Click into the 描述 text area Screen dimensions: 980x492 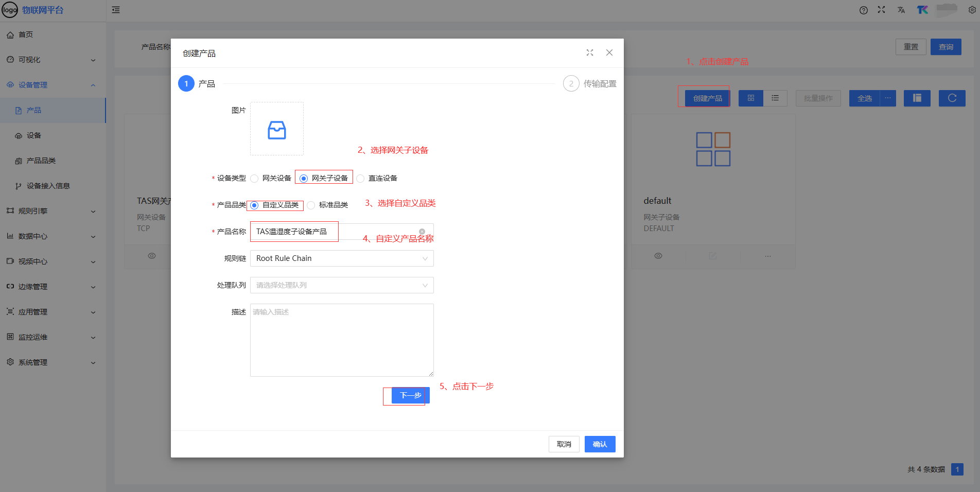coord(342,340)
